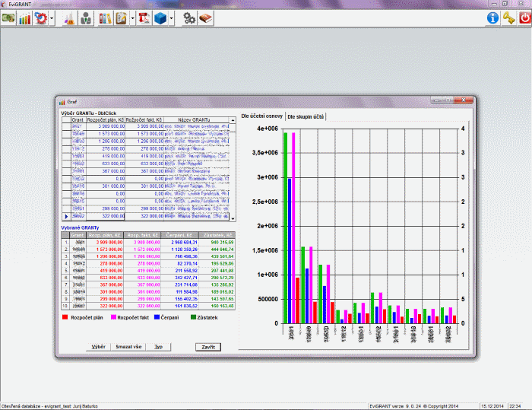The height and width of the screenshot is (410, 532).
Task: Click the 'Zavřít' button
Action: click(208, 346)
